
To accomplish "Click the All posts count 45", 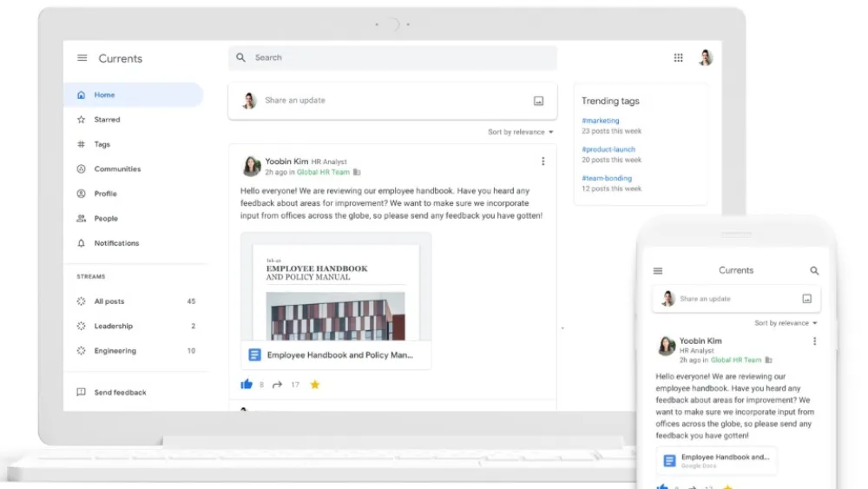I will (191, 301).
